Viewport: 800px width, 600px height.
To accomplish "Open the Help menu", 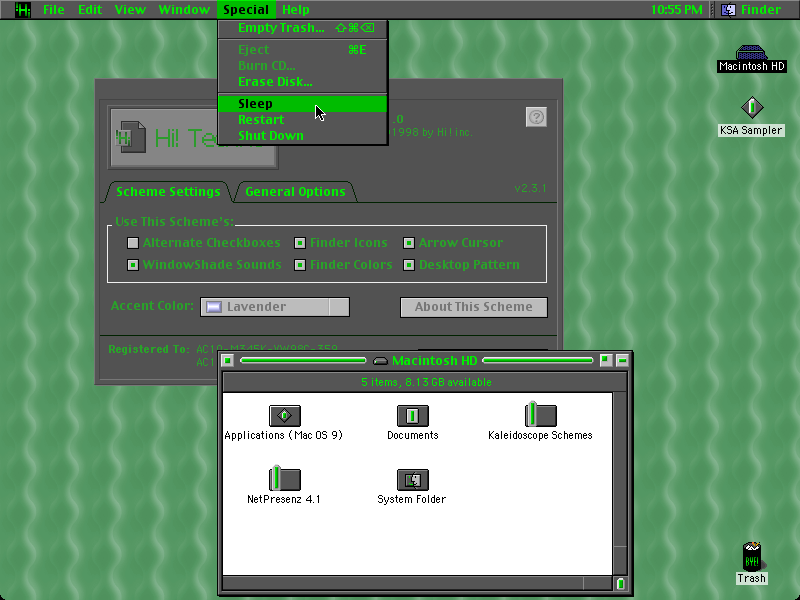I will click(295, 9).
